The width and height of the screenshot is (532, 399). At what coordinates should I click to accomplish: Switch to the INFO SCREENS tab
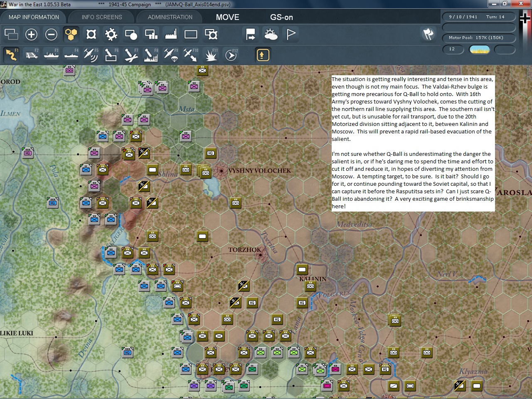click(x=102, y=17)
